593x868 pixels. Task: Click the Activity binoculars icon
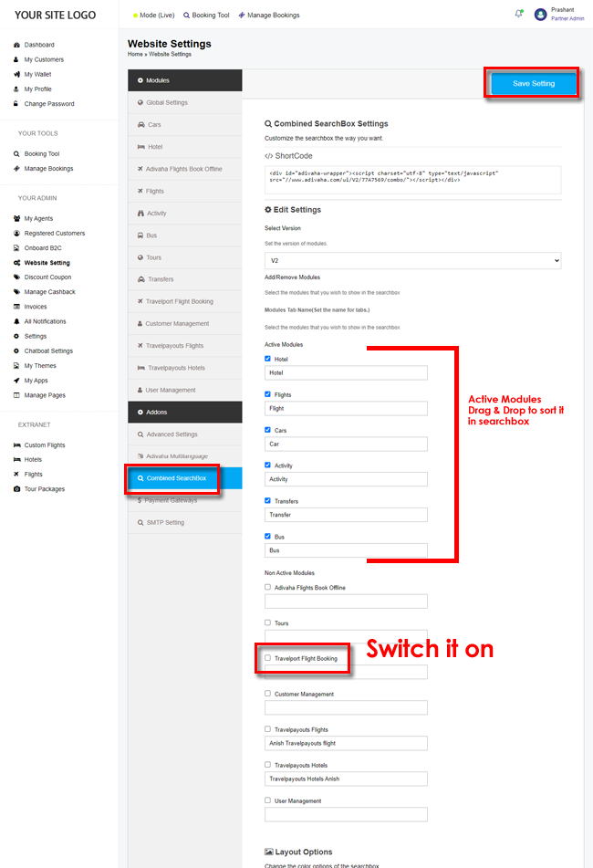140,214
